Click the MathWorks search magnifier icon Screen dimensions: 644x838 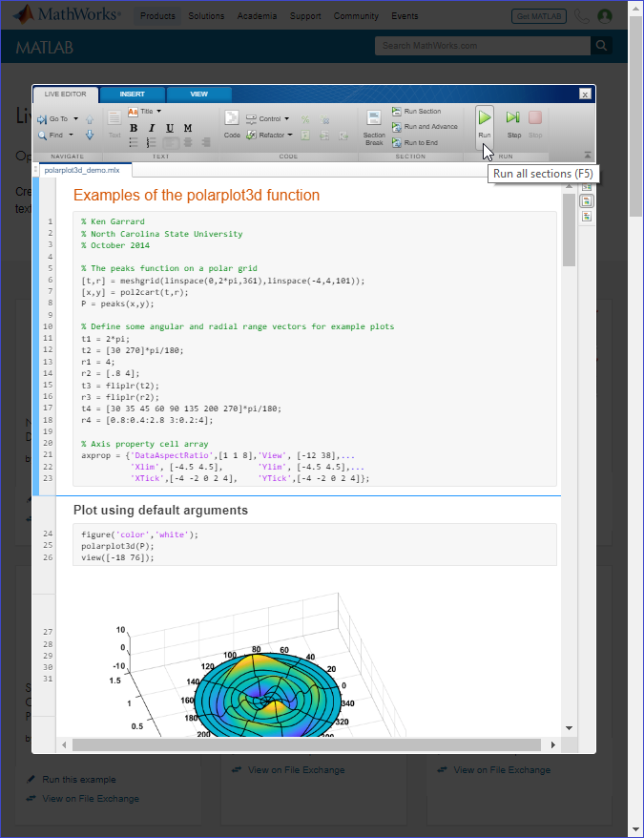(x=600, y=45)
